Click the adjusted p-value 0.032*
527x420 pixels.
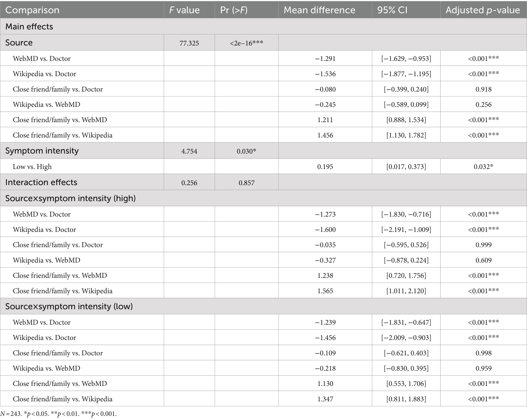(x=483, y=167)
